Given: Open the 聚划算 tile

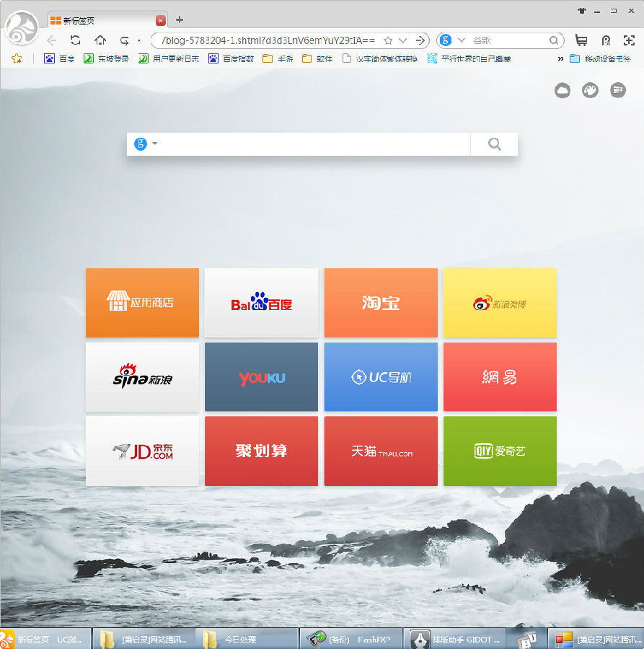Looking at the screenshot, I should [262, 451].
